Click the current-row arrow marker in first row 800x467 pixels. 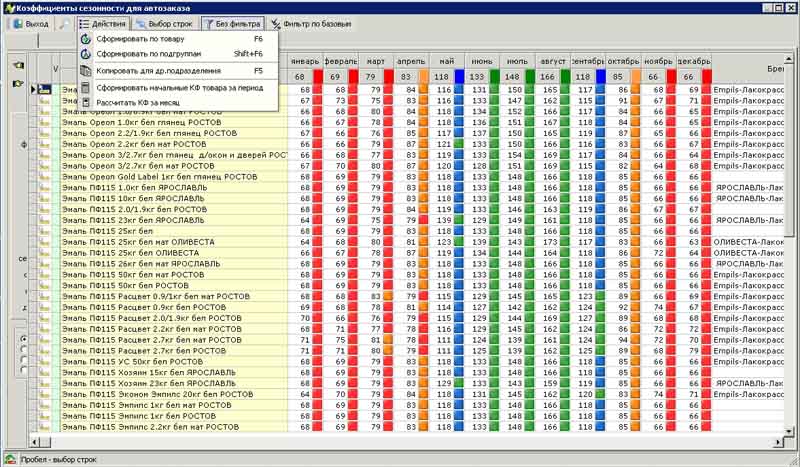[x=33, y=90]
